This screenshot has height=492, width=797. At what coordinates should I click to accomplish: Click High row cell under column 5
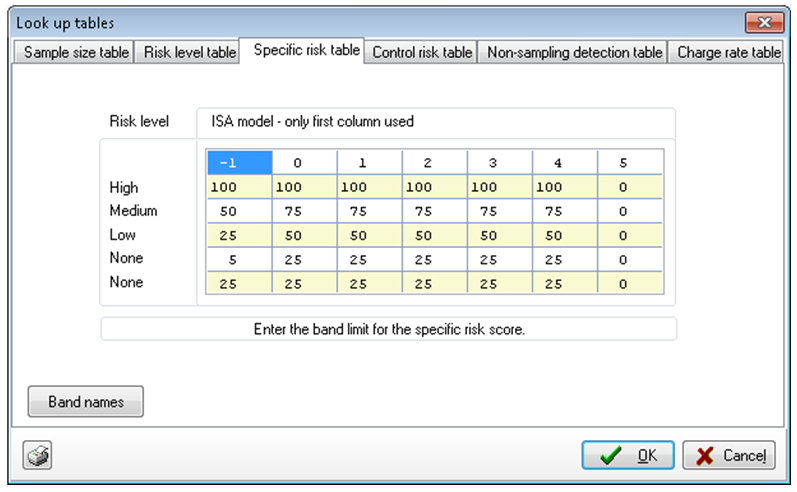(630, 187)
